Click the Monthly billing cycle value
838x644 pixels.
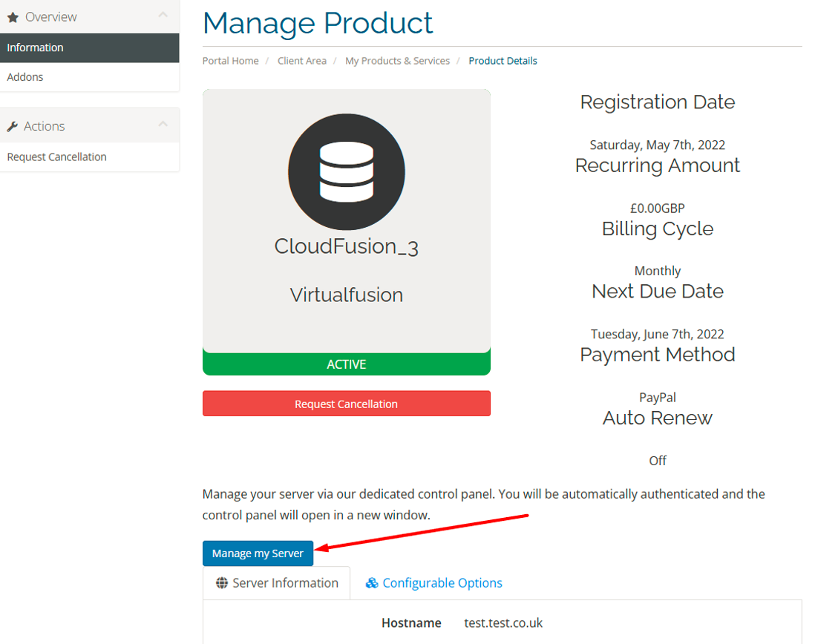[658, 272]
